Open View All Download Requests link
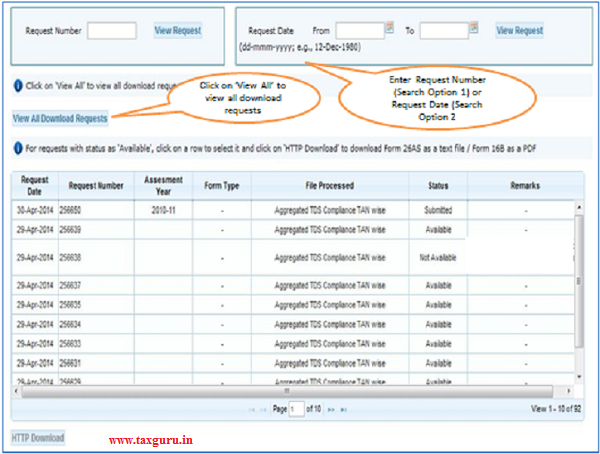The width and height of the screenshot is (600, 454). (x=60, y=119)
